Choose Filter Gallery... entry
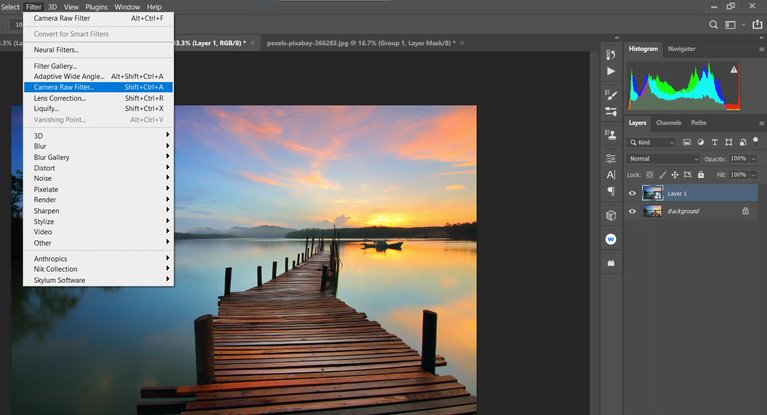 pyautogui.click(x=98, y=66)
